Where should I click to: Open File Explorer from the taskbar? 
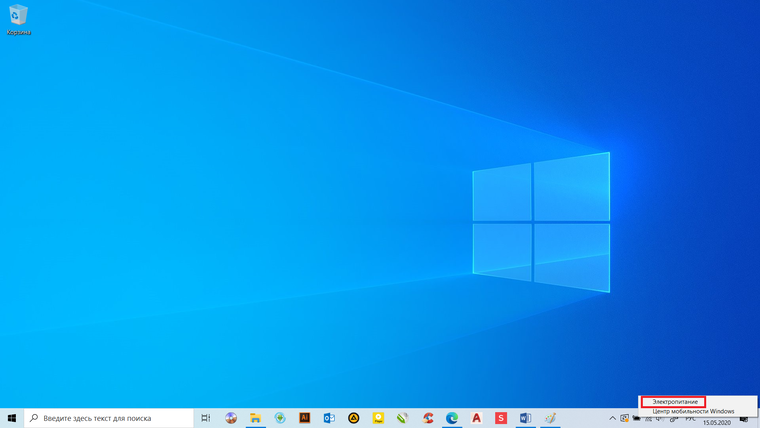[x=255, y=418]
